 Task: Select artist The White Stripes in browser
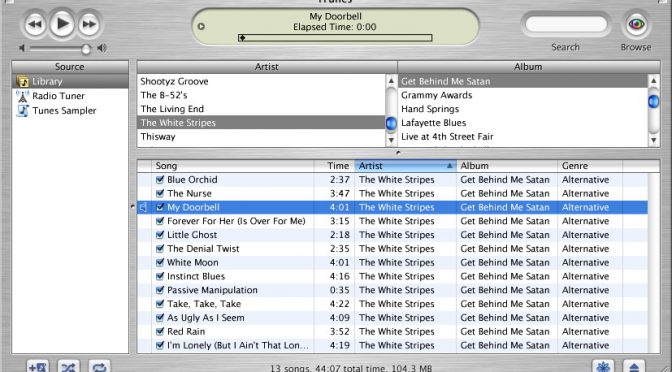(261, 123)
